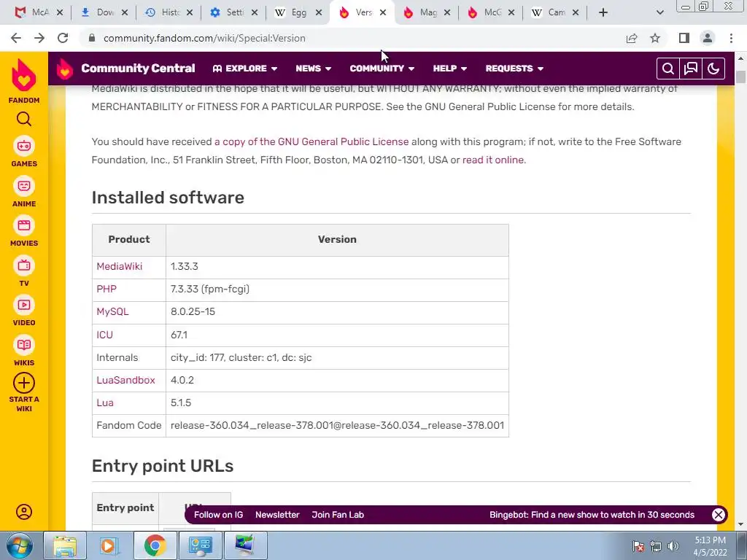Open the read it online link

tap(492, 160)
